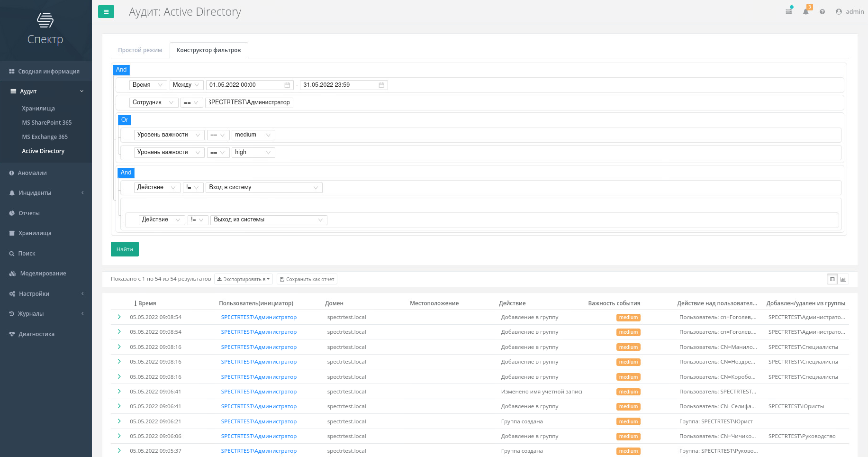Expand the 05.05.2022 09:06:06 row
The image size is (868, 457).
pyautogui.click(x=119, y=436)
